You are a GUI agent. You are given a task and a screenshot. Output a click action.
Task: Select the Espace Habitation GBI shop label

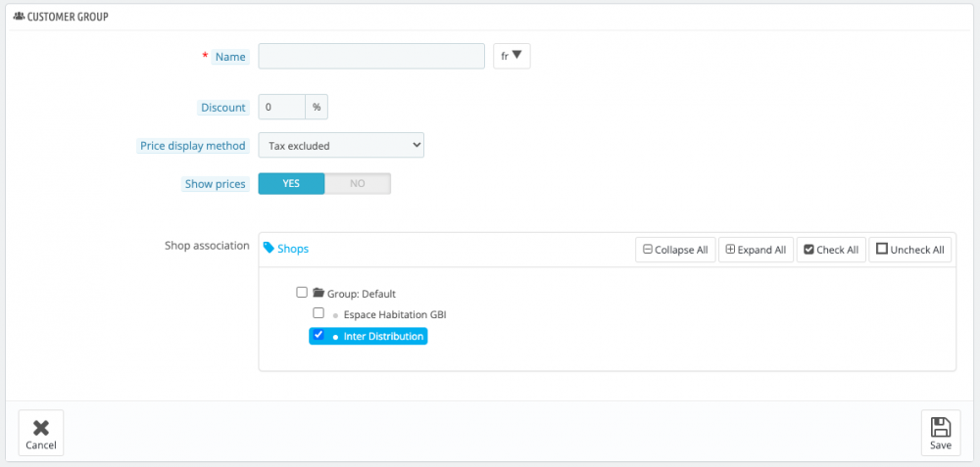click(395, 314)
